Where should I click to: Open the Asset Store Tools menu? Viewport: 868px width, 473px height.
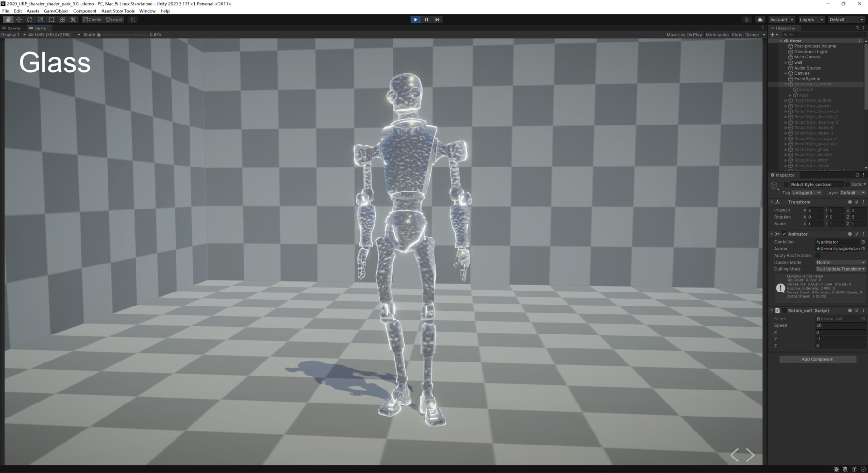tap(118, 11)
